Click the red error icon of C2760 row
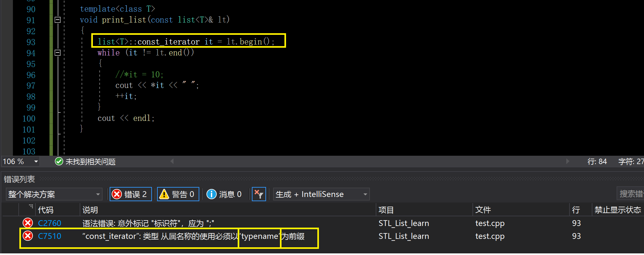Screen dimensions: 644x255 click(x=28, y=223)
